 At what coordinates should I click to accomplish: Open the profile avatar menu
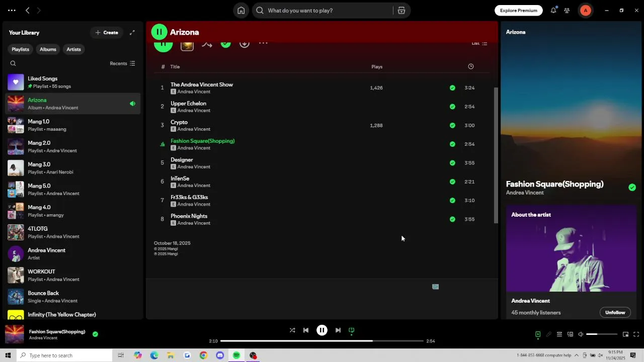coord(585,10)
